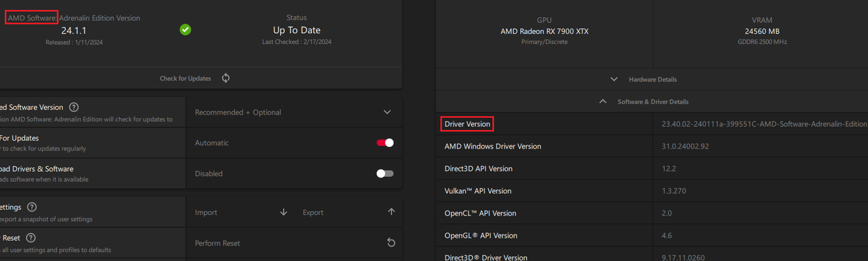The width and height of the screenshot is (868, 261).
Task: Open help icon beside Preferred Software Version
Action: (74, 107)
